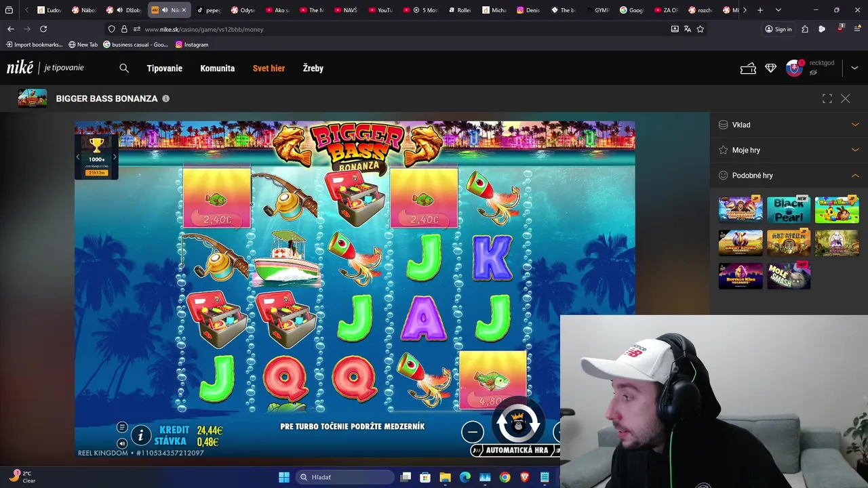The image size is (868, 488).
Task: Open the ticket icon in header
Action: coord(748,68)
